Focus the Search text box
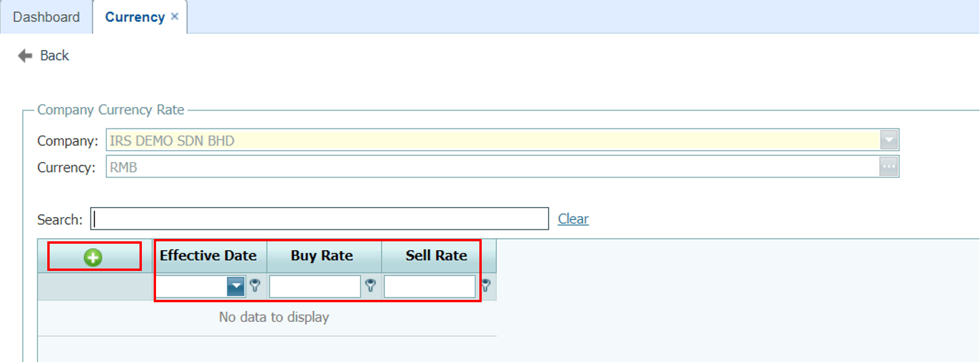This screenshot has width=980, height=362. click(319, 219)
